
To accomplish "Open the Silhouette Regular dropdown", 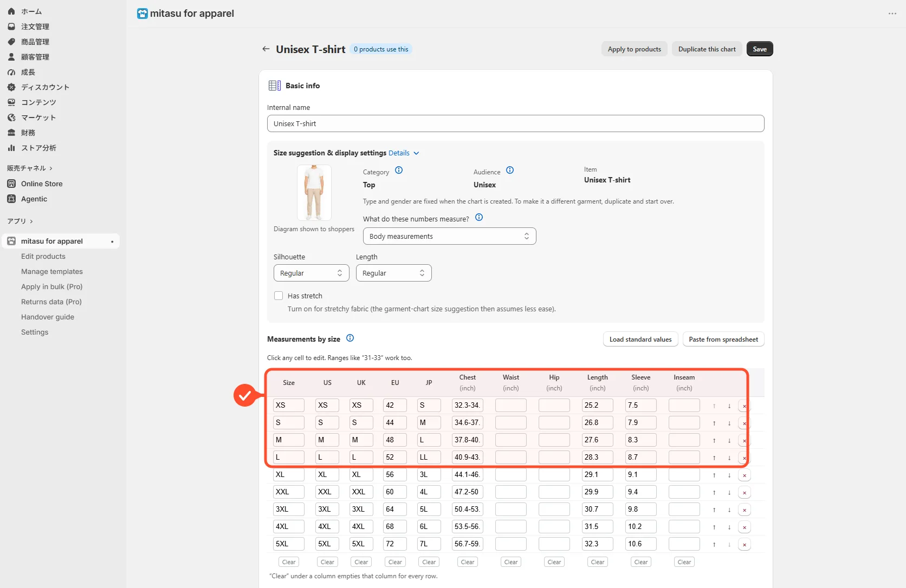I will (x=311, y=273).
